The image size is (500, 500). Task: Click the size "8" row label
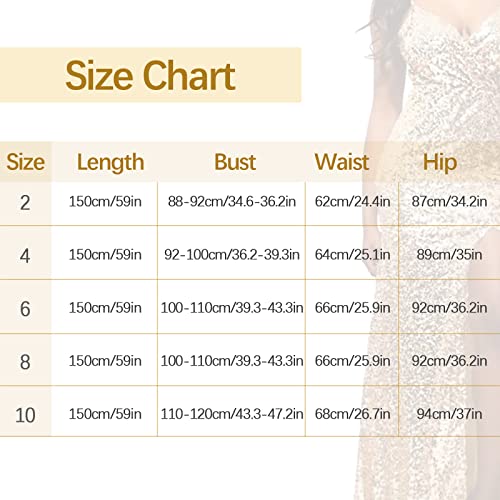pyautogui.click(x=25, y=362)
